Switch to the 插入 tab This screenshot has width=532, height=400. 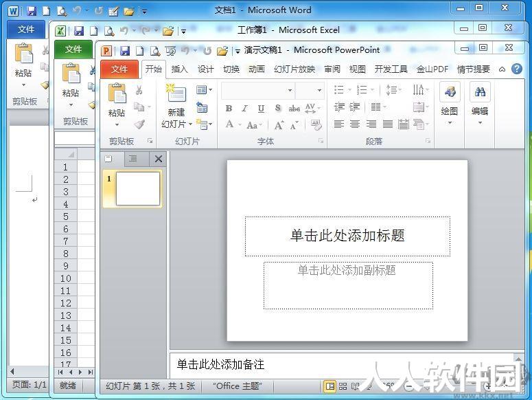pos(179,69)
